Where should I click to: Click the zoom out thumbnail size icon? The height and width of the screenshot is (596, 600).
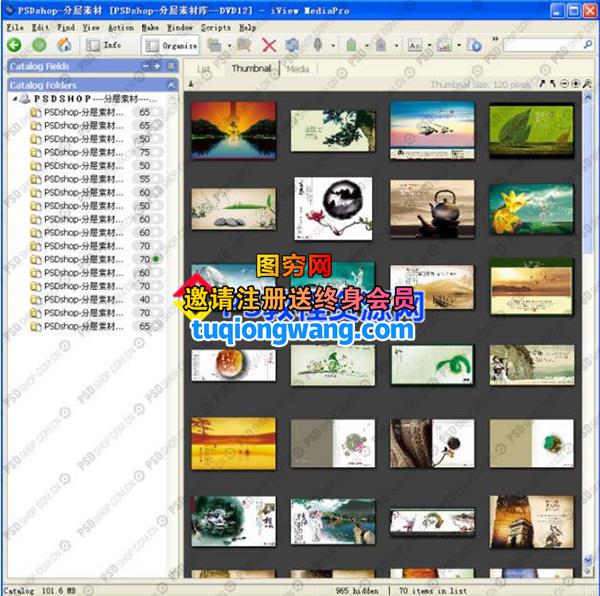565,85
